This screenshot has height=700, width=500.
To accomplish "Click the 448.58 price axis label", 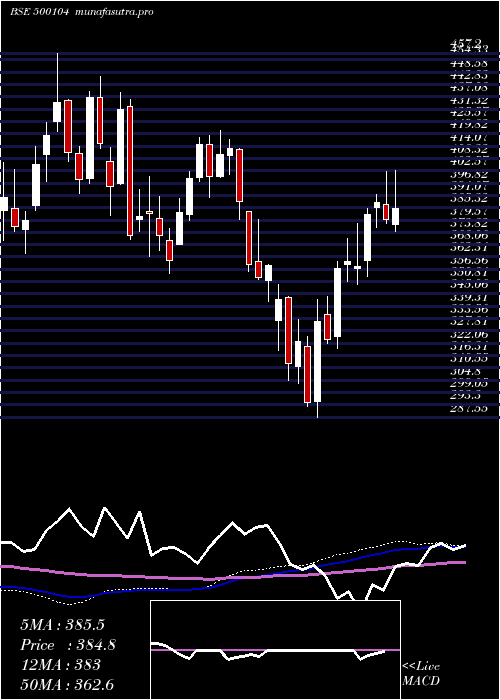I will pyautogui.click(x=469, y=64).
